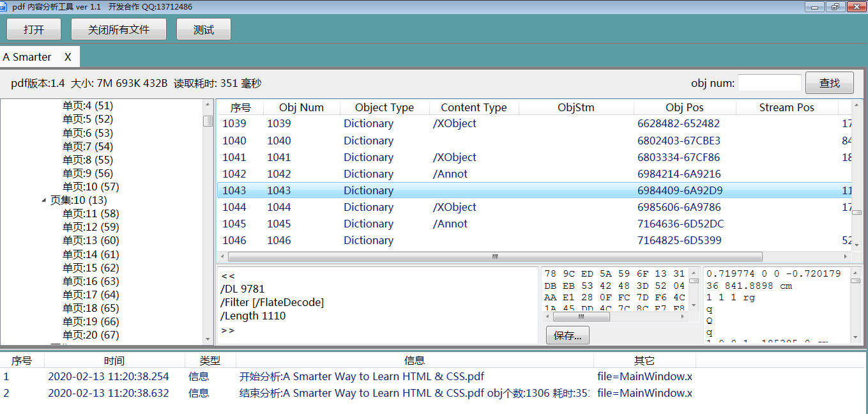This screenshot has width=868, height=414.
Task: Select tree item 单页:13 (60)
Action: (x=91, y=240)
